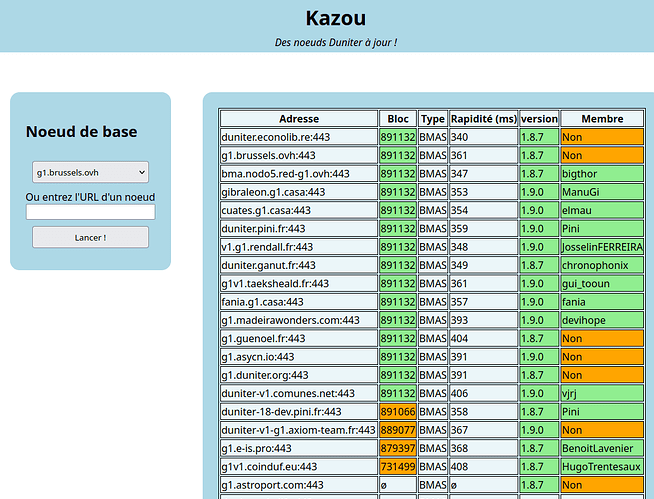
Task: Click the Rapidité (ms) column header
Action: [483, 119]
